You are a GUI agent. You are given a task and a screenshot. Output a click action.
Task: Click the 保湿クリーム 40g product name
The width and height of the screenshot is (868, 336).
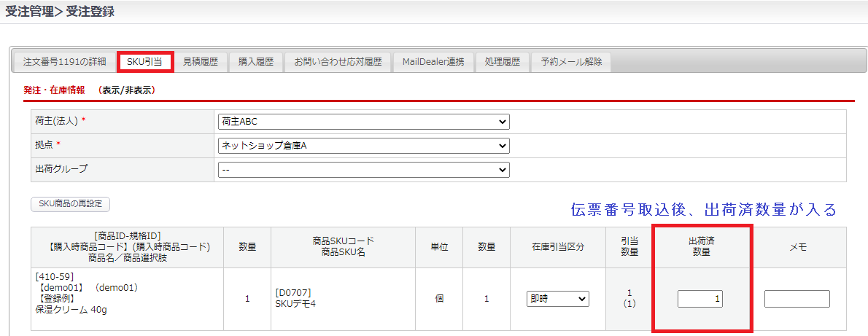tap(71, 309)
